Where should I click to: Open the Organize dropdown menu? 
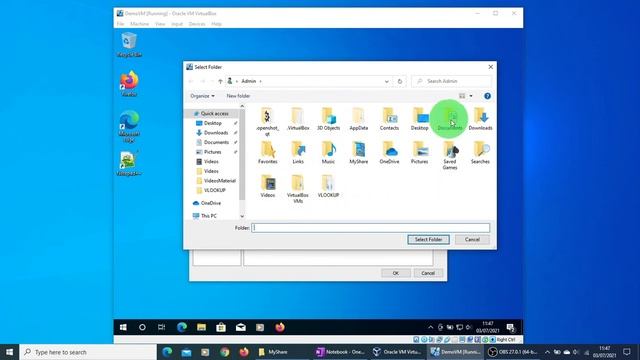click(x=202, y=96)
